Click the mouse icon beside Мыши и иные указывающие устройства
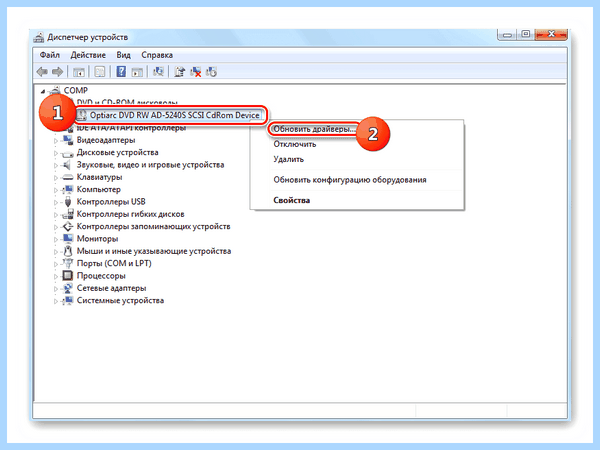Viewport: 600px width, 450px height. (x=68, y=251)
